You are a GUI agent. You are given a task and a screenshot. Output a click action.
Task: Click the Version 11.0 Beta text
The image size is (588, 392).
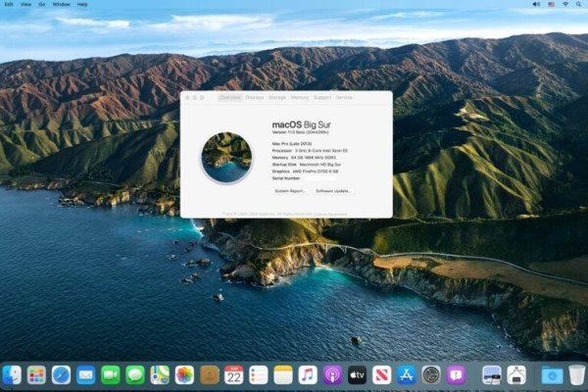301,132
